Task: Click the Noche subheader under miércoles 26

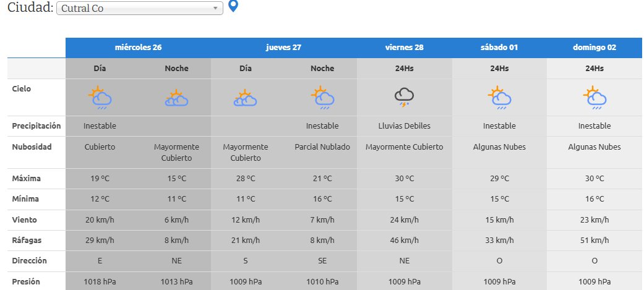Action: 176,69
